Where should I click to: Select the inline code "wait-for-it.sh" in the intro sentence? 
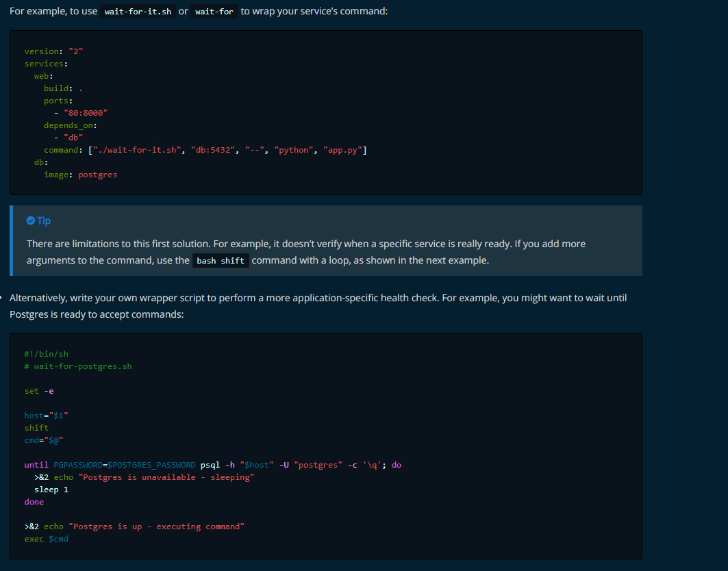point(138,11)
